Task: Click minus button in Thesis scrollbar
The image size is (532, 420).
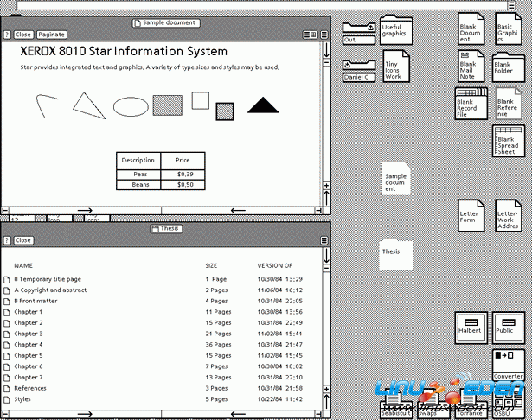Action: [x=326, y=268]
